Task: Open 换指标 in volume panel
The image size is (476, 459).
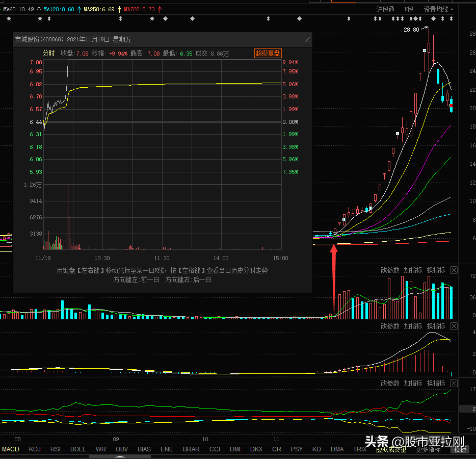Action: click(436, 270)
